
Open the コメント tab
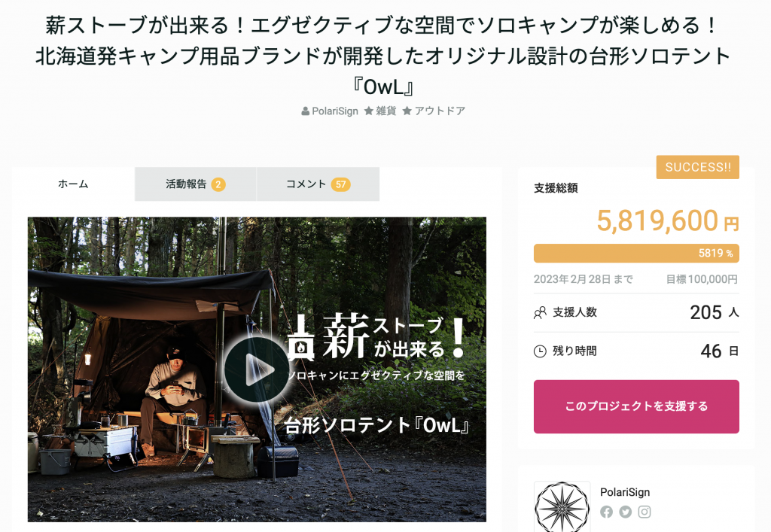[x=318, y=184]
